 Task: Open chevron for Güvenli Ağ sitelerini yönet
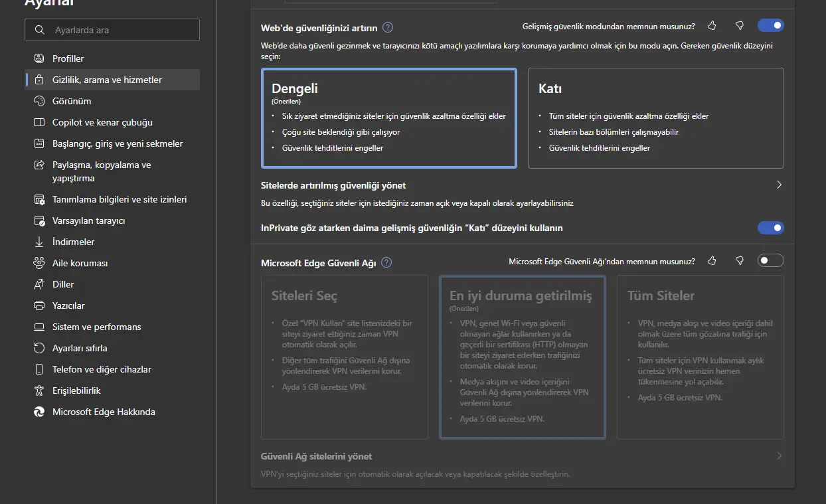[x=779, y=456]
